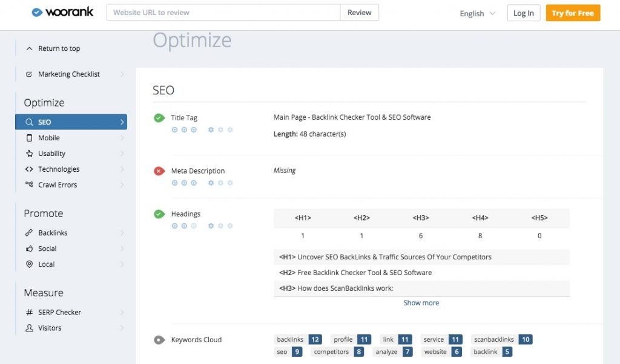This screenshot has width=620, height=364.
Task: Expand the Mobile item's chevron arrow
Action: (122, 138)
